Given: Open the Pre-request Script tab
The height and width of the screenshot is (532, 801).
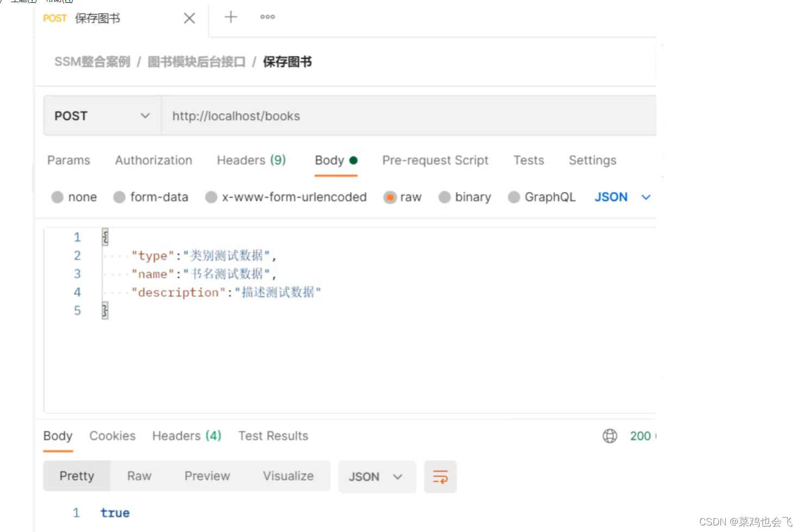Looking at the screenshot, I should (x=435, y=160).
